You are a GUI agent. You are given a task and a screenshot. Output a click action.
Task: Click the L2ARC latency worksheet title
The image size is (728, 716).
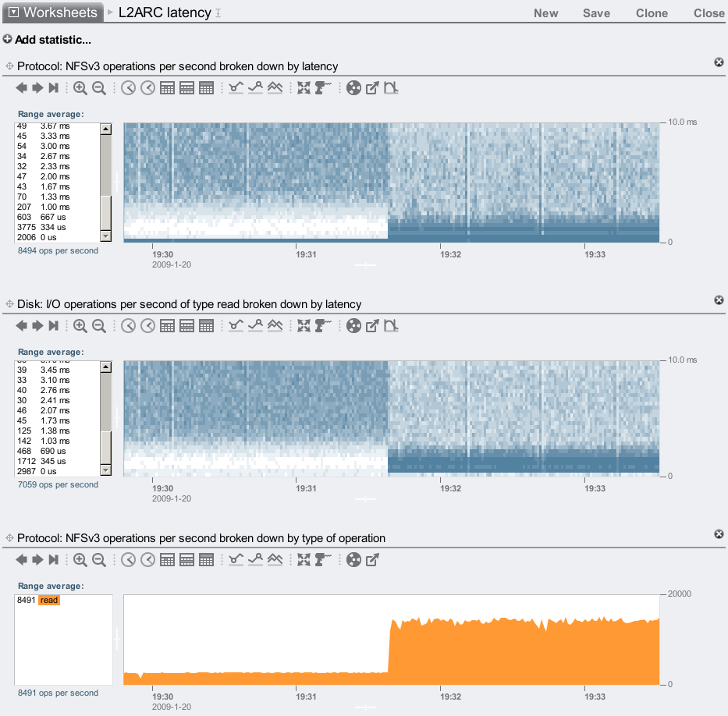point(165,12)
